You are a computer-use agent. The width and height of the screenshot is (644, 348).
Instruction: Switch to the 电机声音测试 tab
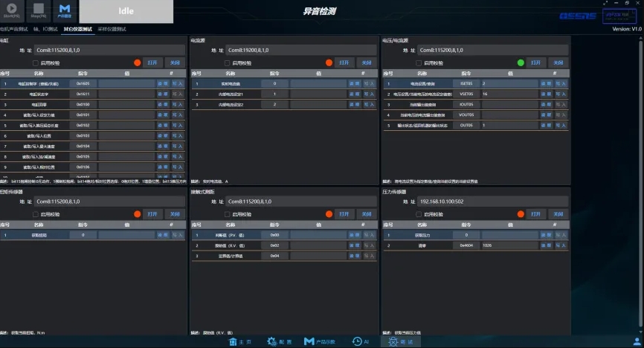tap(14, 29)
